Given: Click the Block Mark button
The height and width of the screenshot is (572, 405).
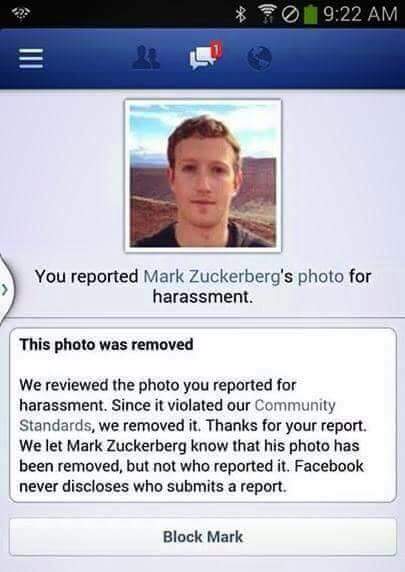Looking at the screenshot, I should (x=203, y=537).
